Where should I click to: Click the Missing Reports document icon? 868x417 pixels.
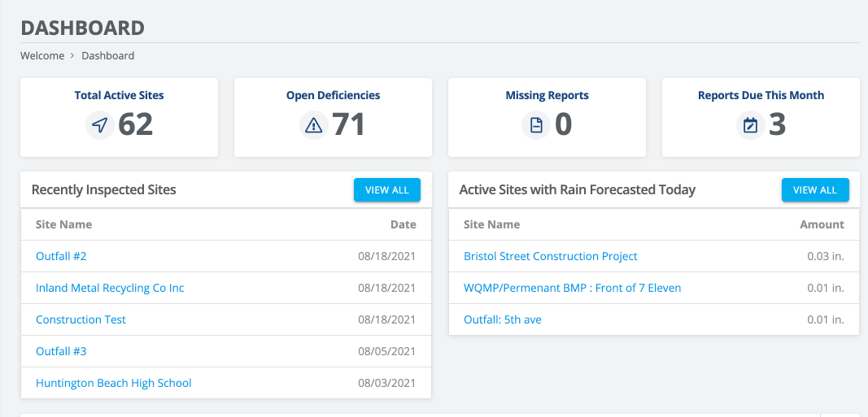536,125
